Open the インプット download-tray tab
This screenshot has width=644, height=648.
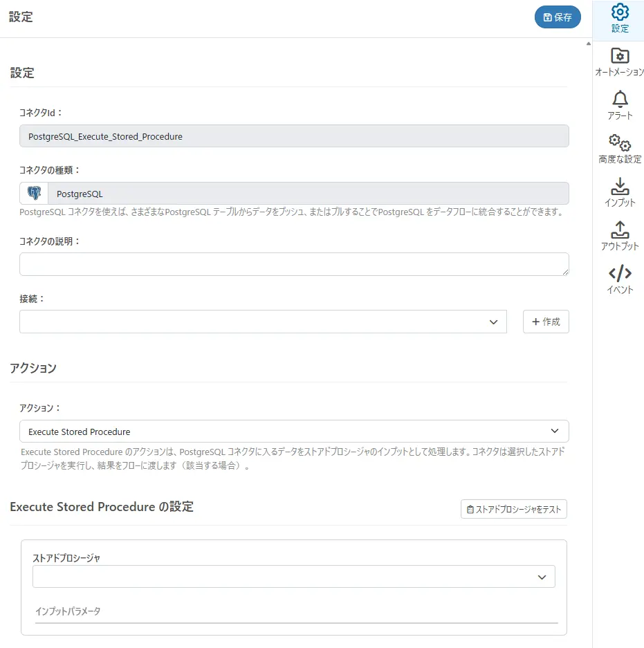click(x=620, y=192)
